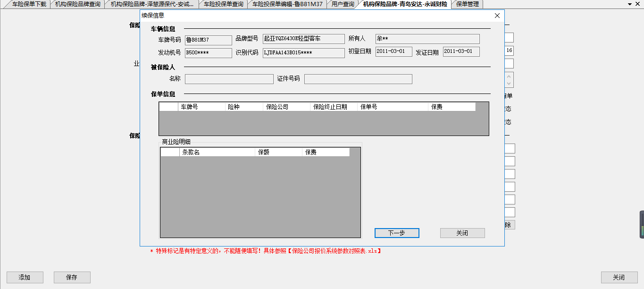This screenshot has height=289, width=644.
Task: Click the 发动机号 field B500****
Action: click(x=209, y=53)
